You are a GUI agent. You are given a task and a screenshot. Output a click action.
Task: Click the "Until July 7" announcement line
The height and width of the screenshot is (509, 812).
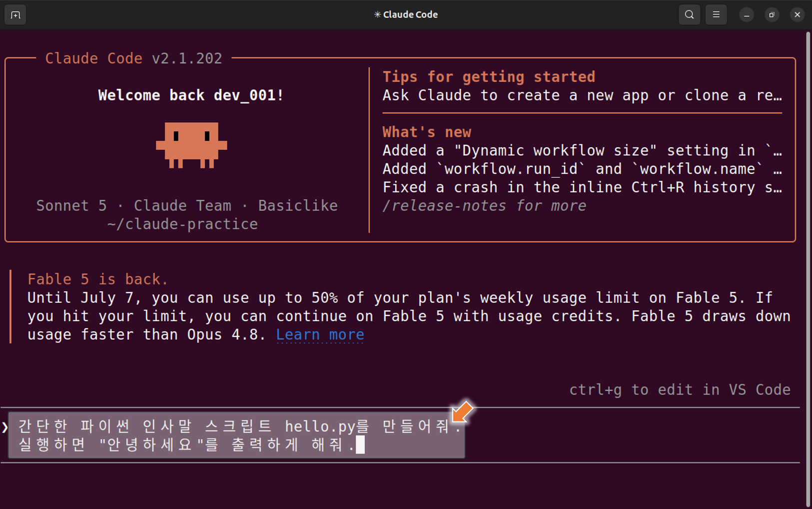tap(400, 298)
